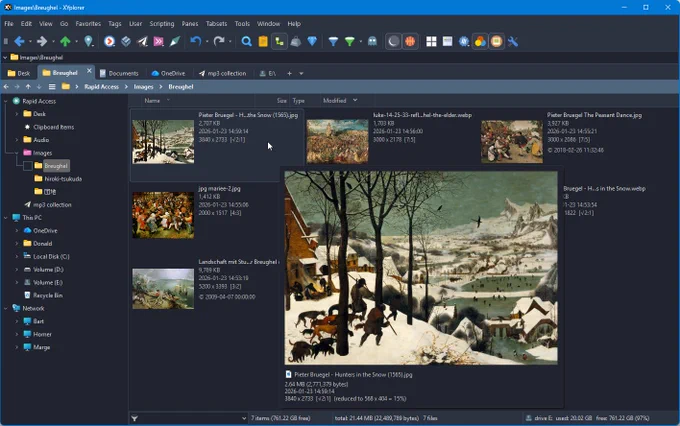Image resolution: width=680 pixels, height=426 pixels.
Task: Switch to the OneDrive tab
Action: [x=168, y=73]
